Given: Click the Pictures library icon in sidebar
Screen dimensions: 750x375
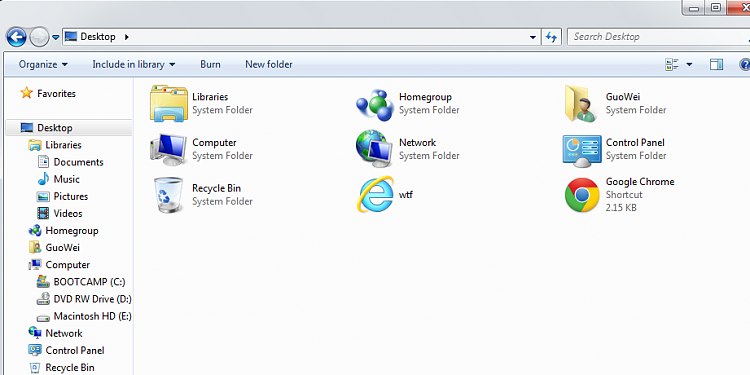Looking at the screenshot, I should (43, 196).
